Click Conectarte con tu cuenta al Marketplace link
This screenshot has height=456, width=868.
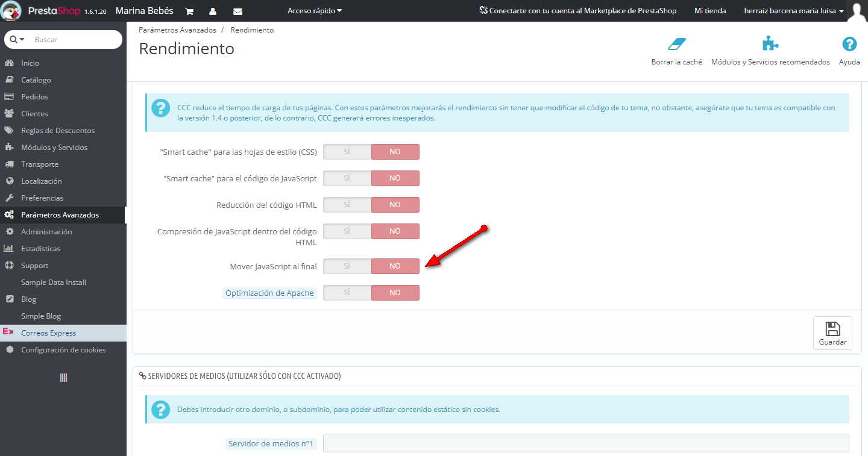tap(577, 11)
